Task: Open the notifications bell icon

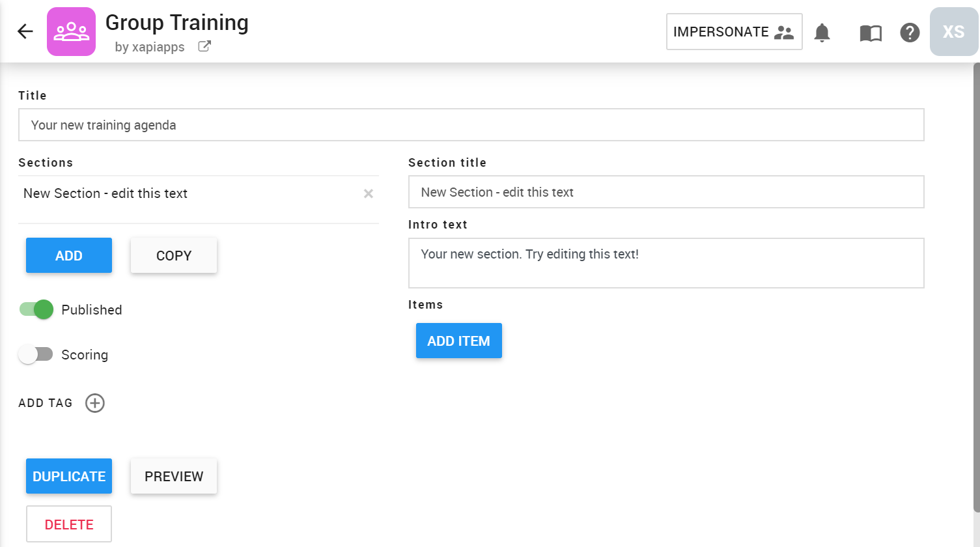Action: [x=822, y=32]
